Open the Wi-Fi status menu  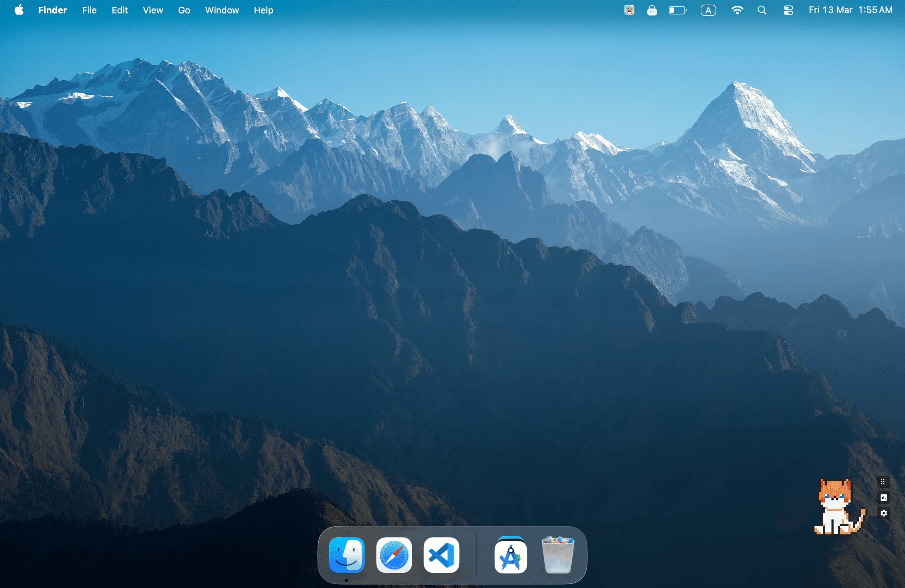click(737, 10)
